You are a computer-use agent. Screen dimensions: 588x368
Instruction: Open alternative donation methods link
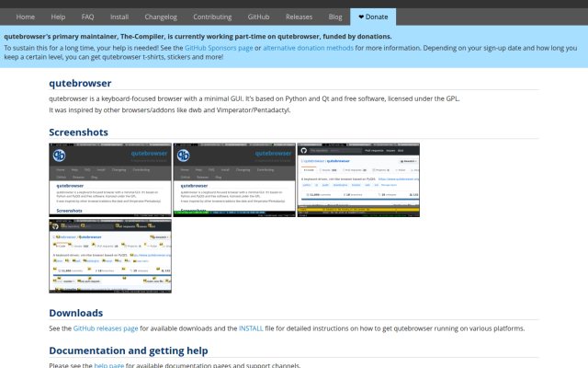pyautogui.click(x=308, y=48)
